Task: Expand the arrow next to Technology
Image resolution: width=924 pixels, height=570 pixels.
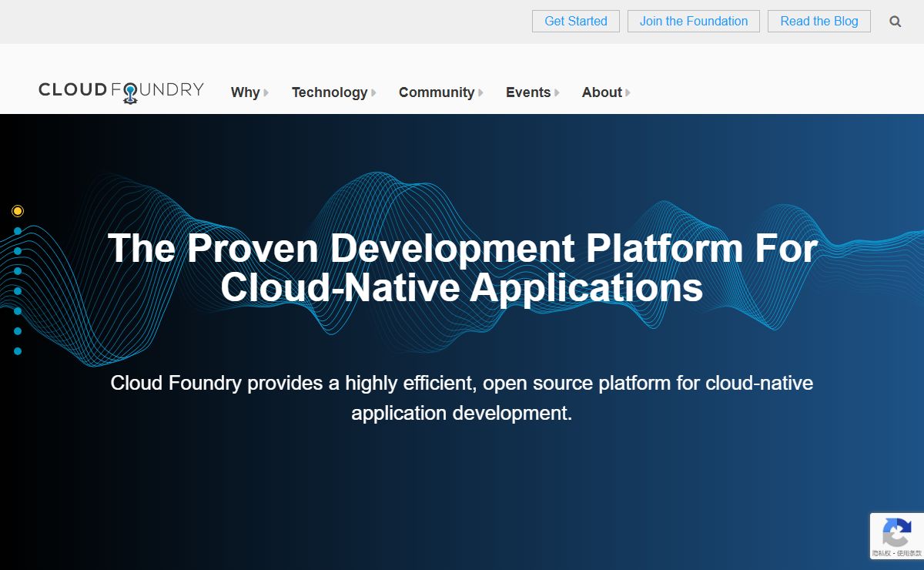Action: pyautogui.click(x=373, y=92)
